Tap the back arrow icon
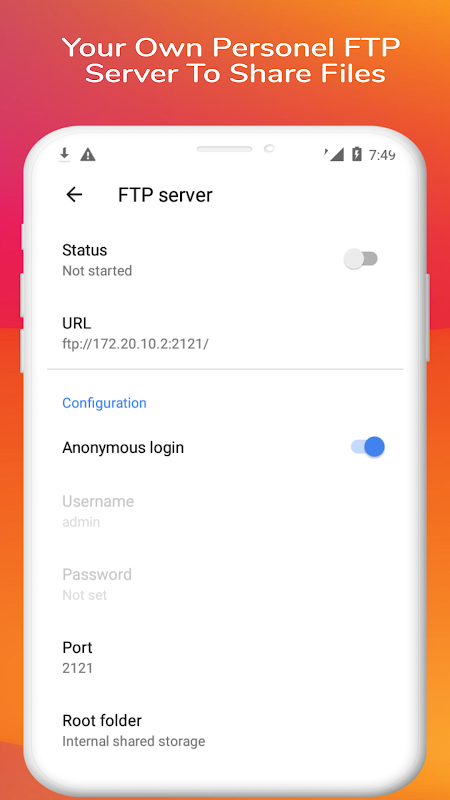 pos(74,195)
